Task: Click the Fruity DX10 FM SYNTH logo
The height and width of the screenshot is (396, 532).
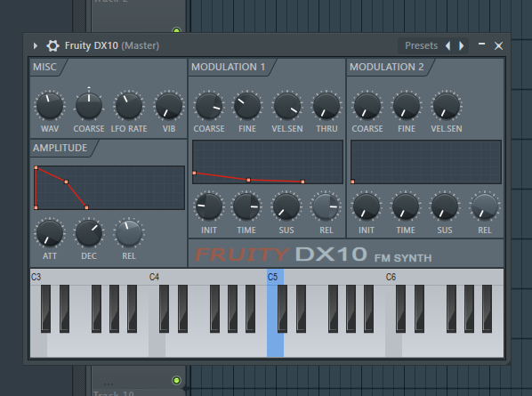Action: 313,255
